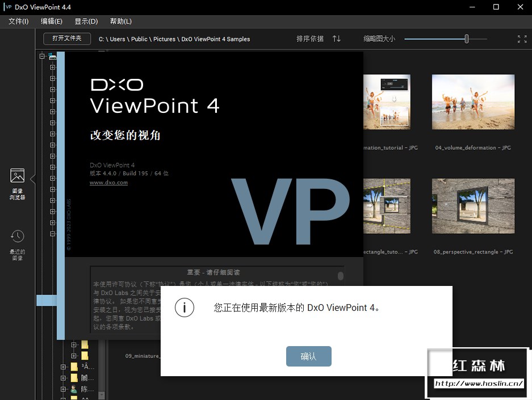
Task: Confirm the update message with 确认
Action: pyautogui.click(x=309, y=356)
